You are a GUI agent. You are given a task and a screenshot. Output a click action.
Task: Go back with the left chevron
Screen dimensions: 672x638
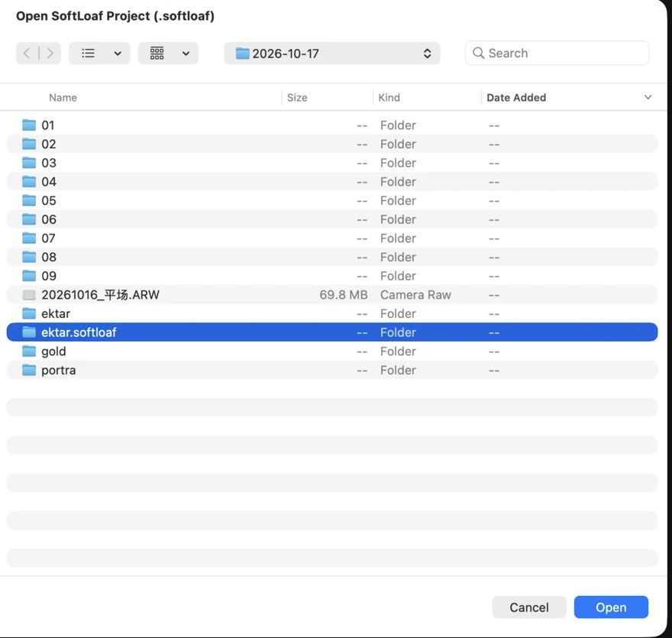[27, 53]
